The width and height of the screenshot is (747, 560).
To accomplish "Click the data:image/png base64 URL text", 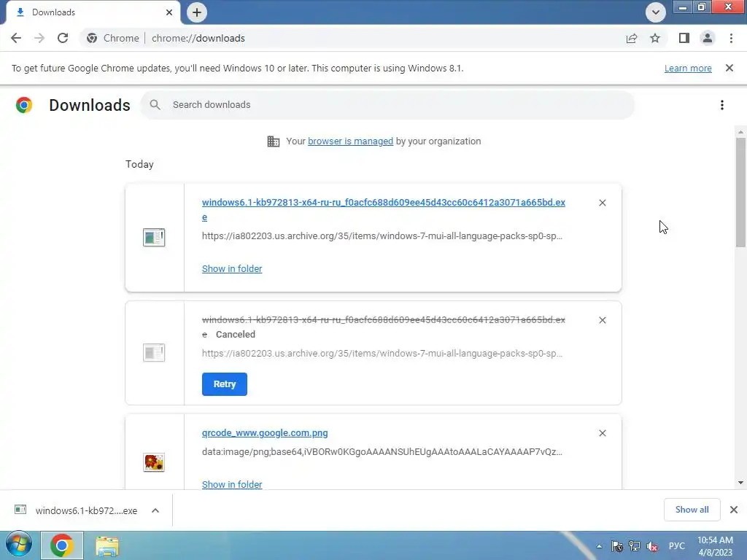I will click(382, 452).
